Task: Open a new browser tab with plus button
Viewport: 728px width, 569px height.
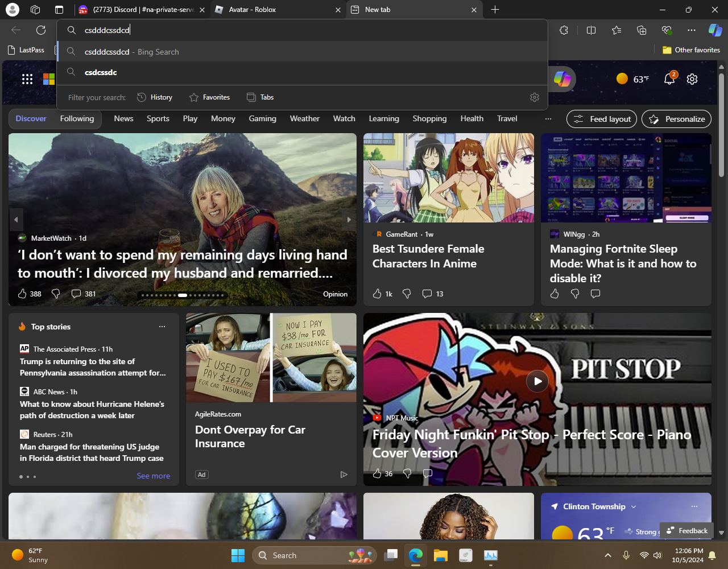Action: pyautogui.click(x=495, y=10)
